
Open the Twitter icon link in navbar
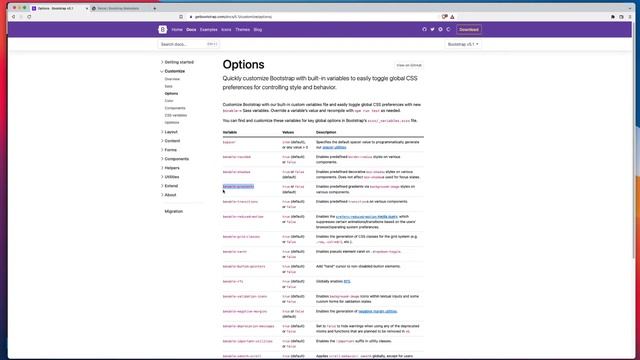pos(432,29)
